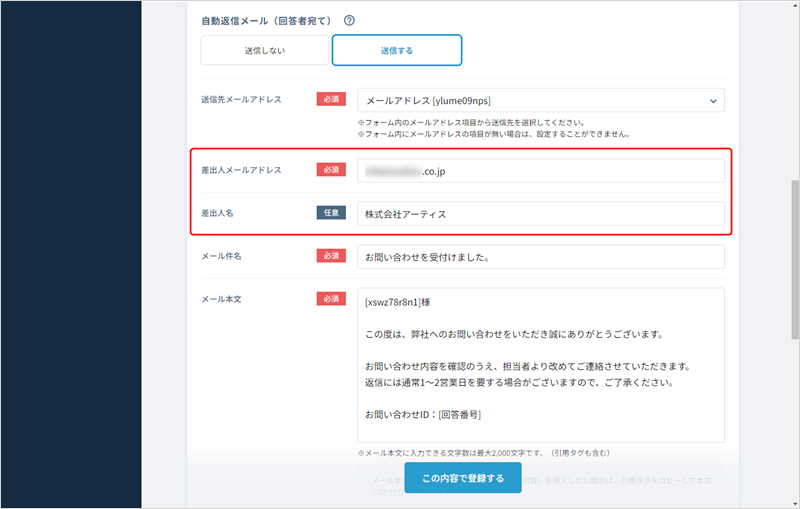Click the chevron arrow in the メールアドレス combo box

tap(712, 100)
